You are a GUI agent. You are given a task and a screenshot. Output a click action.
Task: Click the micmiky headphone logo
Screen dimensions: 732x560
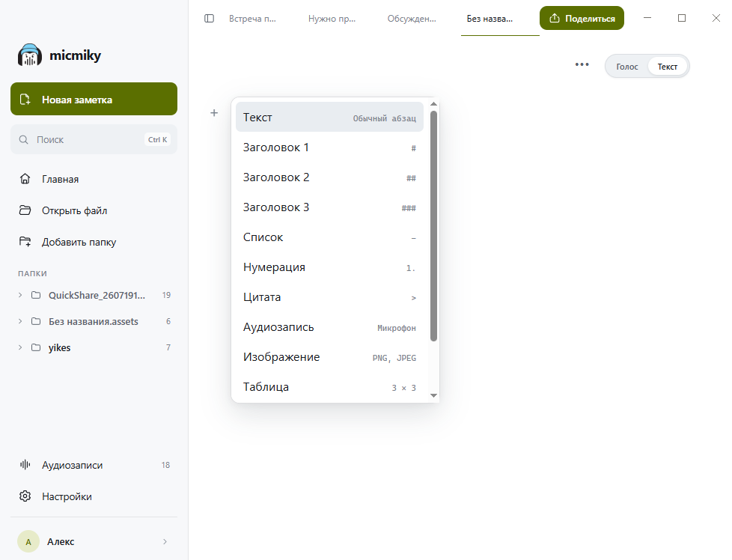(30, 55)
